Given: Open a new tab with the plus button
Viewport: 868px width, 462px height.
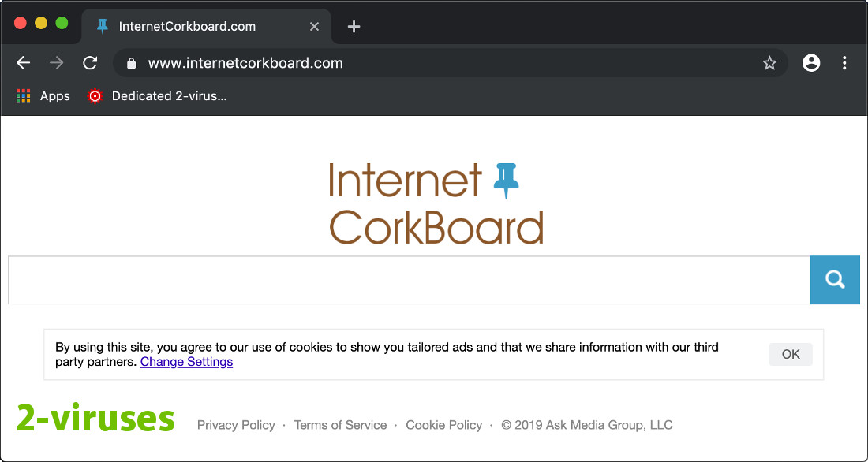Looking at the screenshot, I should [x=353, y=26].
